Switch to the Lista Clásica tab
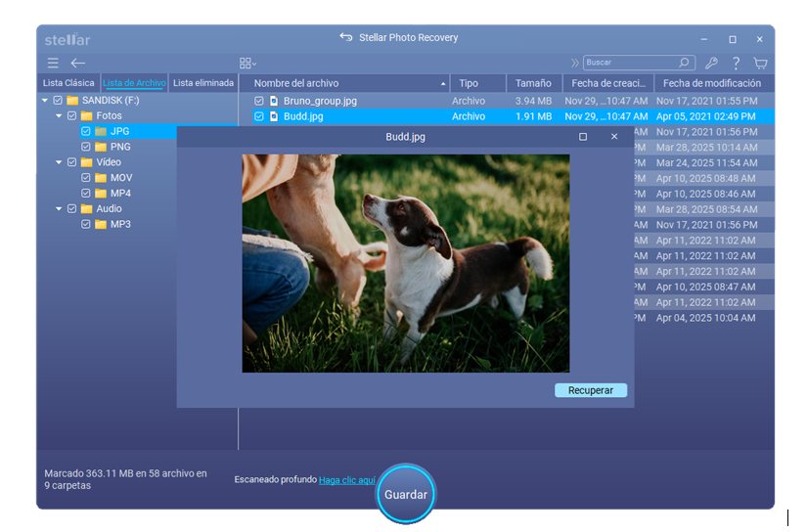 (x=68, y=83)
